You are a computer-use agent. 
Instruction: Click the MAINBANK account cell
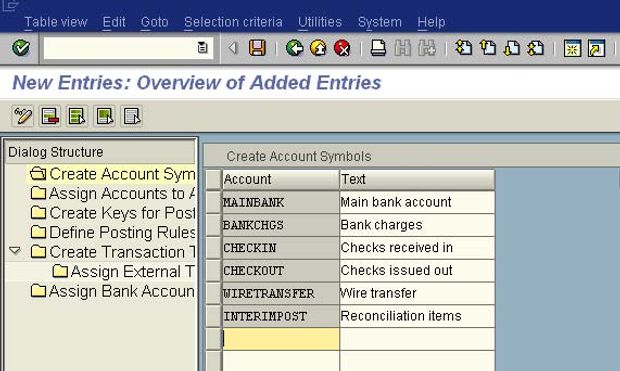281,203
